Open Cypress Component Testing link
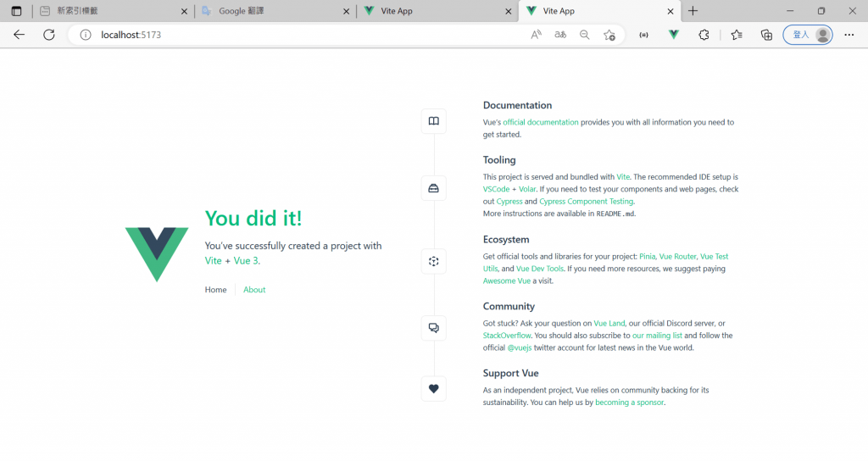The width and height of the screenshot is (868, 461). click(587, 202)
